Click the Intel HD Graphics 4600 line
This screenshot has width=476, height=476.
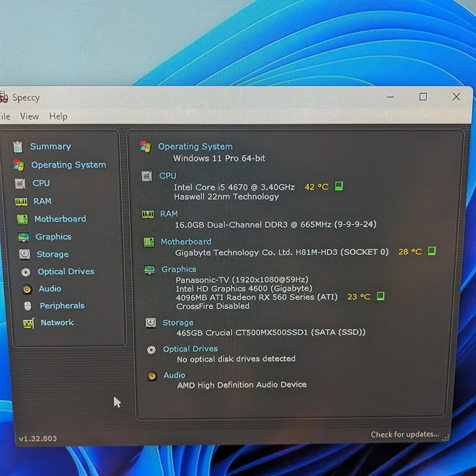pos(244,288)
